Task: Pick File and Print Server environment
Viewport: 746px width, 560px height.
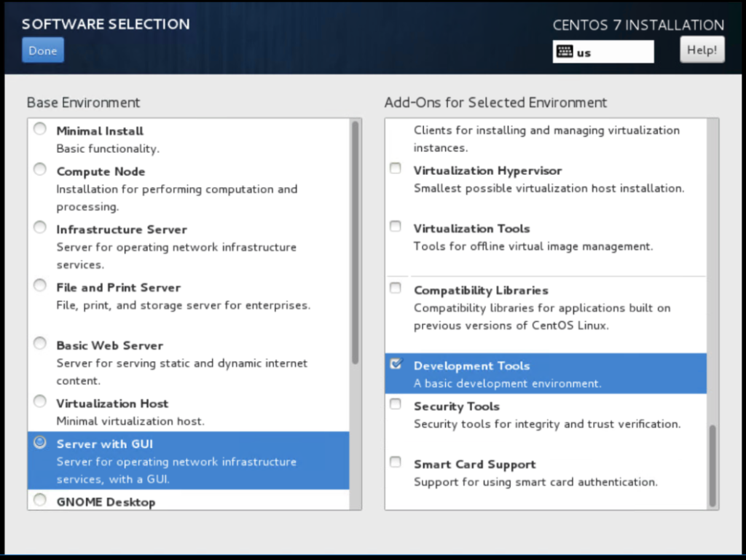Action: tap(41, 286)
